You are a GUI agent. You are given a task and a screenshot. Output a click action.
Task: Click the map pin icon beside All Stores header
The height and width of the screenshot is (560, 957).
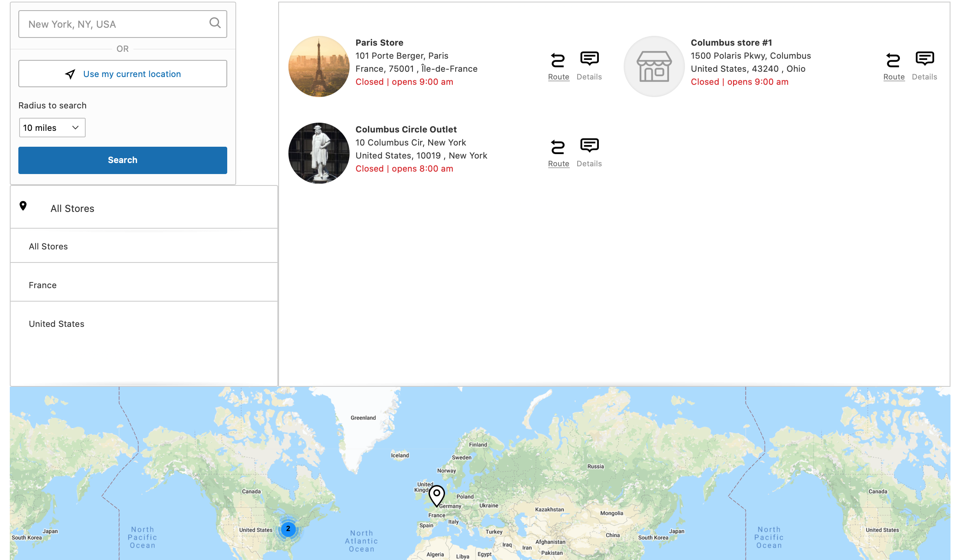coord(23,206)
